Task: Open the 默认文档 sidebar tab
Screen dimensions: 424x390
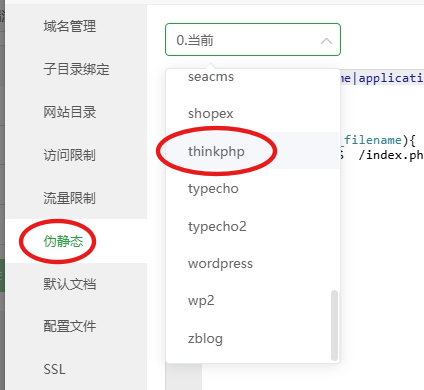Action: click(x=70, y=284)
